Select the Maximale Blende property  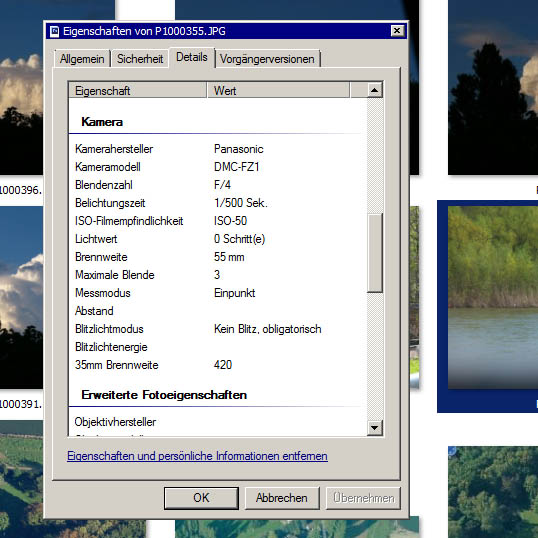coord(218,275)
